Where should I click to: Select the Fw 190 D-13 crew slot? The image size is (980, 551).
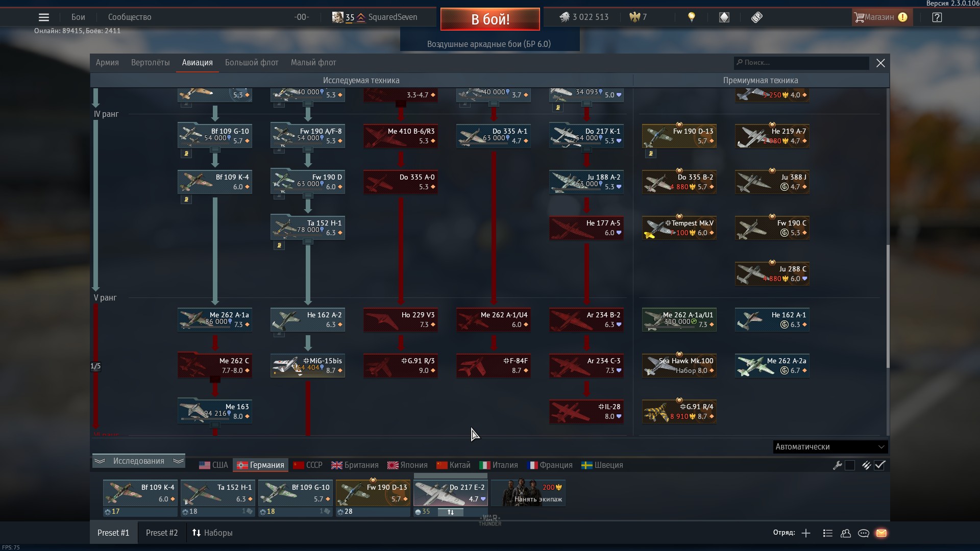[373, 493]
